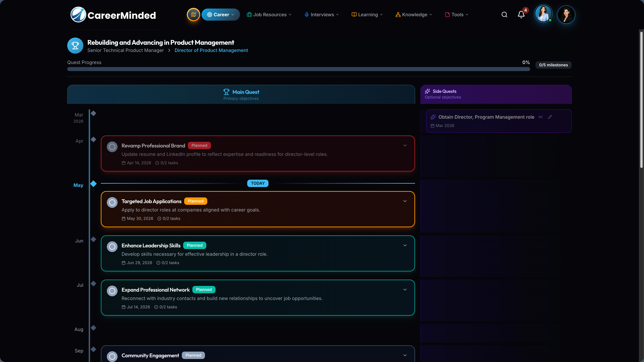The height and width of the screenshot is (362, 644).
Task: Click the Planned badge on Targeted Job Applications
Action: pos(196,201)
